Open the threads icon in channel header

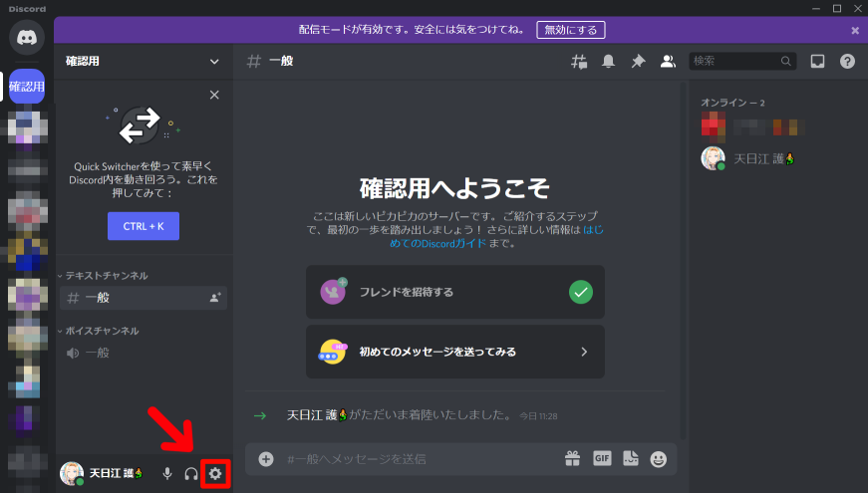coord(579,62)
